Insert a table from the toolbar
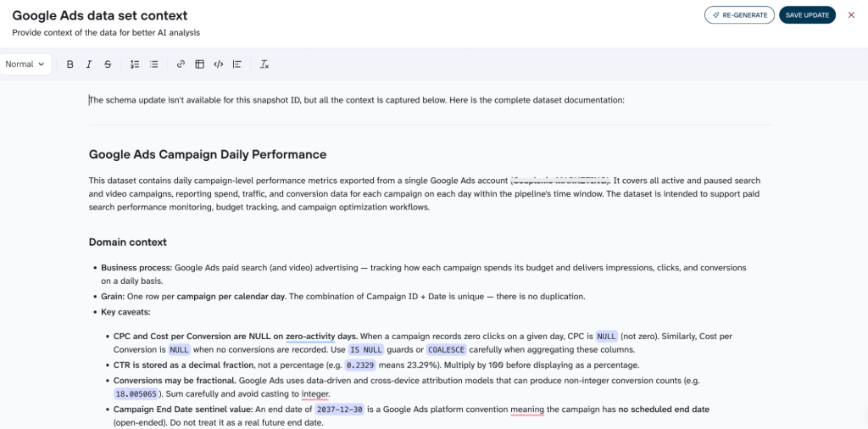The width and height of the screenshot is (868, 429). (x=199, y=64)
